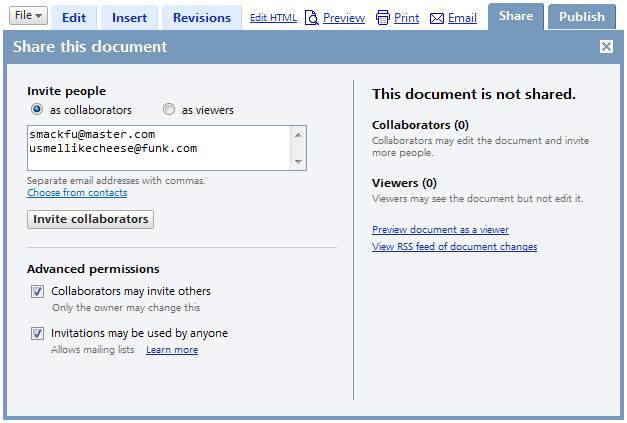Click the printer icon next to Print
This screenshot has height=423, width=627.
pyautogui.click(x=383, y=18)
